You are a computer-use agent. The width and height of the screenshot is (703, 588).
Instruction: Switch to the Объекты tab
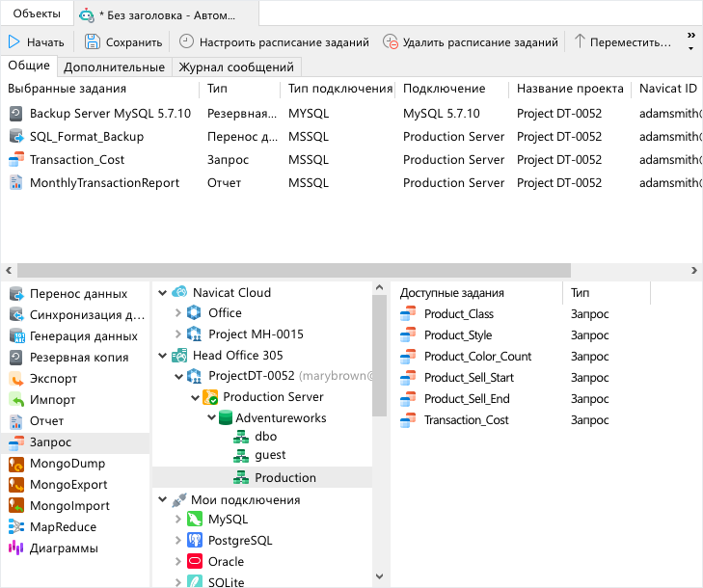point(37,13)
